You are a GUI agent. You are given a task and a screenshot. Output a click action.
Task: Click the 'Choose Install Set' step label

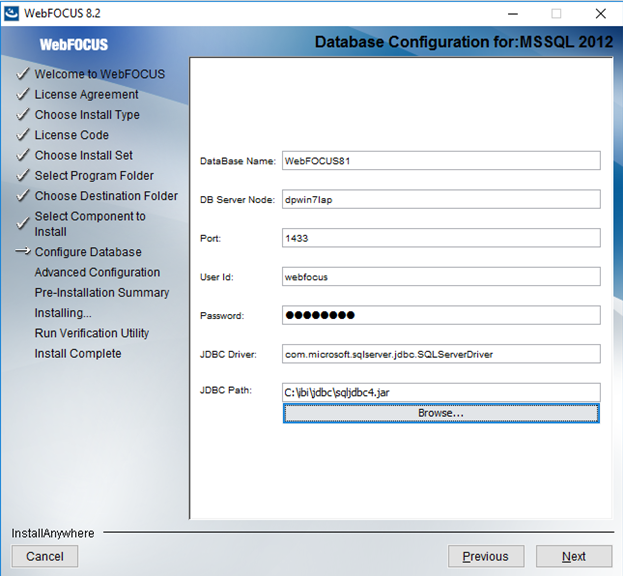click(83, 155)
